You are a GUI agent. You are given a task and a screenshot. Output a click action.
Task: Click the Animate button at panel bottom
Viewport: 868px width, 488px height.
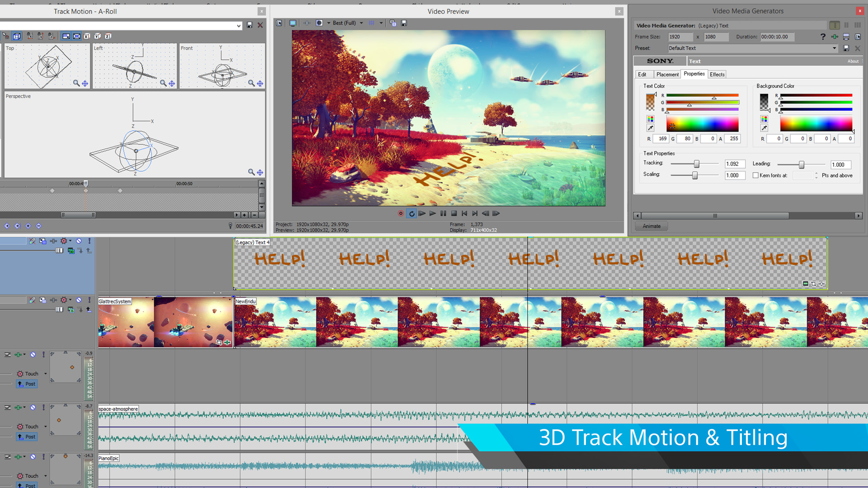(x=652, y=226)
